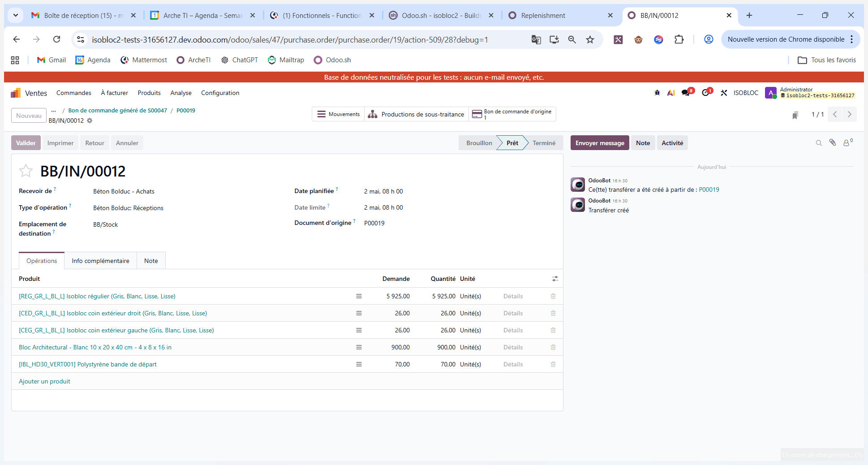Open the Analyse menu
Screen dimensions: 868x465
pyautogui.click(x=181, y=93)
